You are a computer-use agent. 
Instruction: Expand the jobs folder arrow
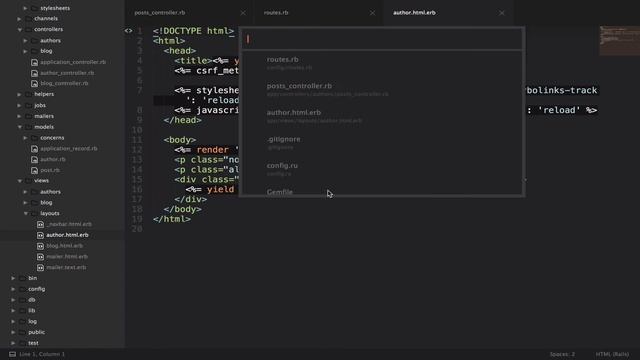19,105
